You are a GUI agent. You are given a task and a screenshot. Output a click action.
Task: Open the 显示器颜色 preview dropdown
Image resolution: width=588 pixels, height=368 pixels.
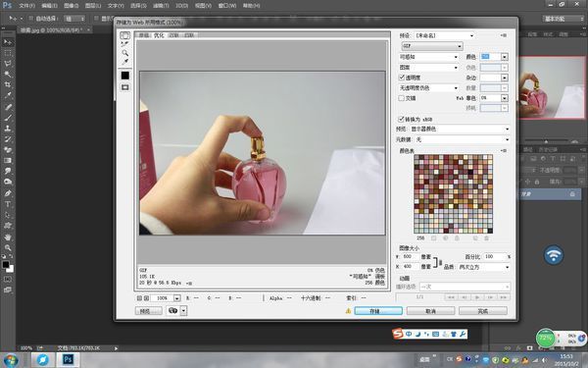[x=461, y=129]
